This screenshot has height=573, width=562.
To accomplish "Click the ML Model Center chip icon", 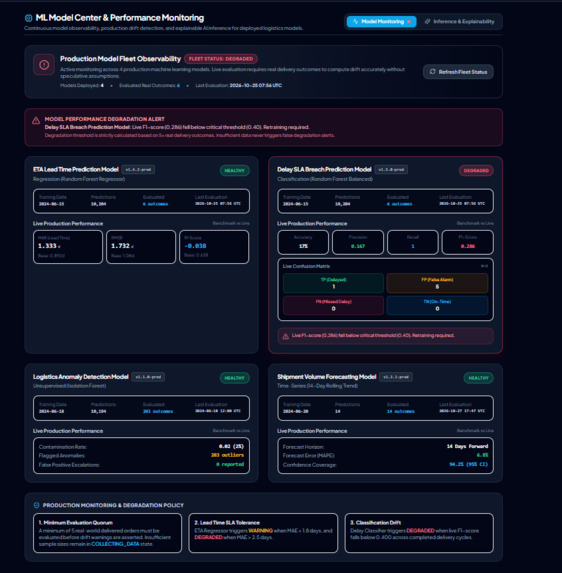I will click(28, 18).
